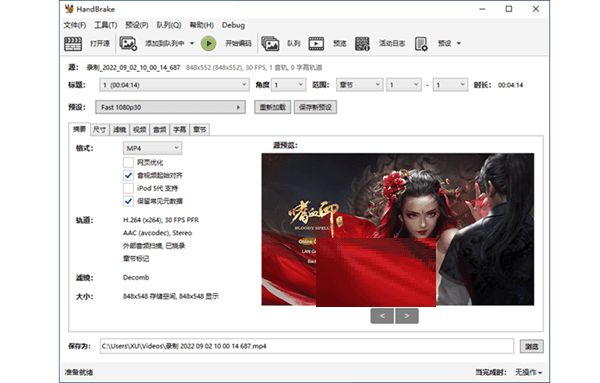Open the end chapter dropdown before 时长
The width and height of the screenshot is (600, 383).
tap(450, 85)
